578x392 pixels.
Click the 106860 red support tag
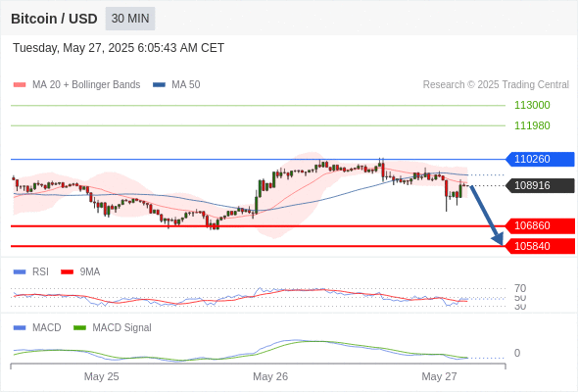pos(540,225)
